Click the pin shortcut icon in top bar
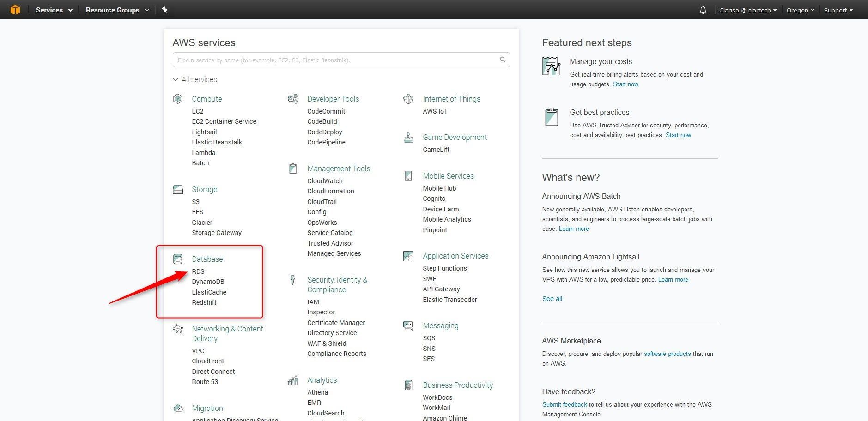868x421 pixels. point(164,10)
